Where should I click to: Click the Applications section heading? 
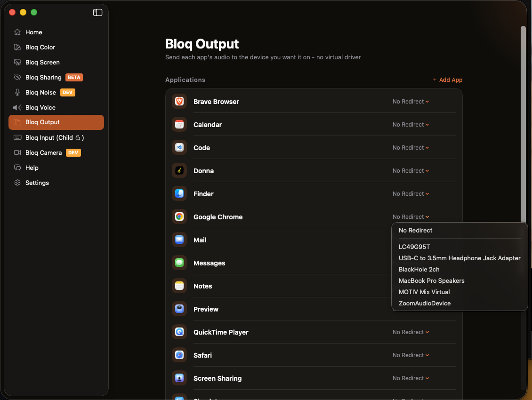click(185, 80)
